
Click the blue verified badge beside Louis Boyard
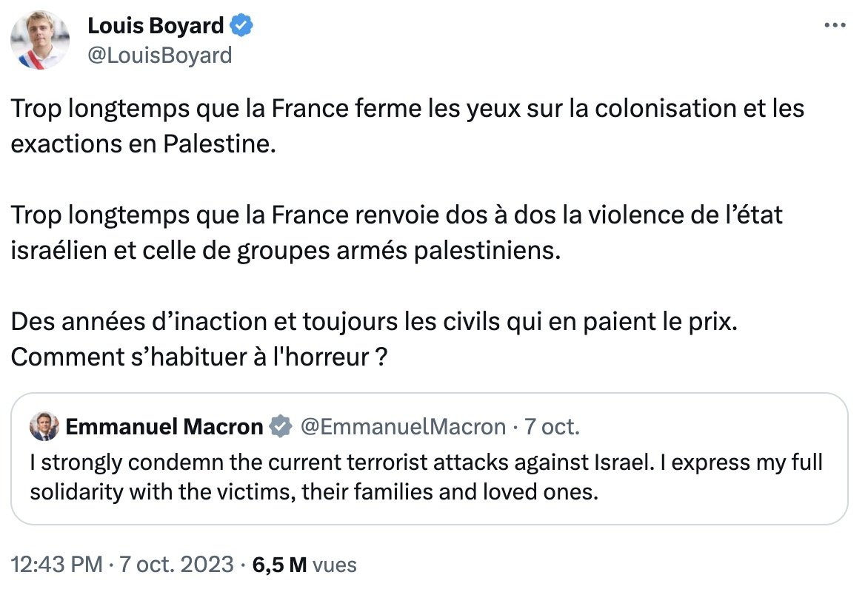point(242,26)
